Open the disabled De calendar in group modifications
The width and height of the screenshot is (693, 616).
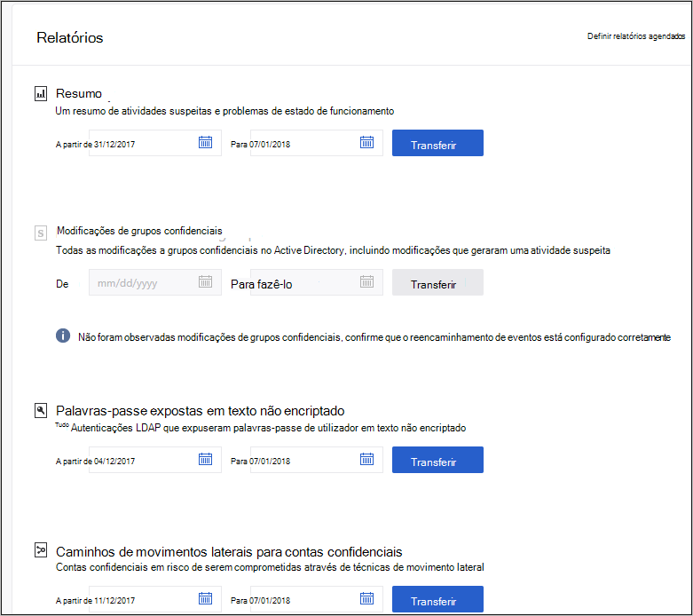click(x=206, y=281)
